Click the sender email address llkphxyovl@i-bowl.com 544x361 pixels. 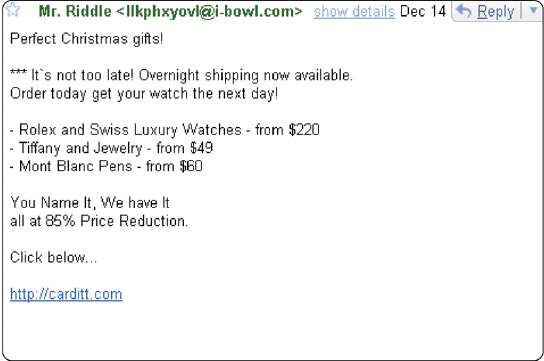click(x=210, y=12)
